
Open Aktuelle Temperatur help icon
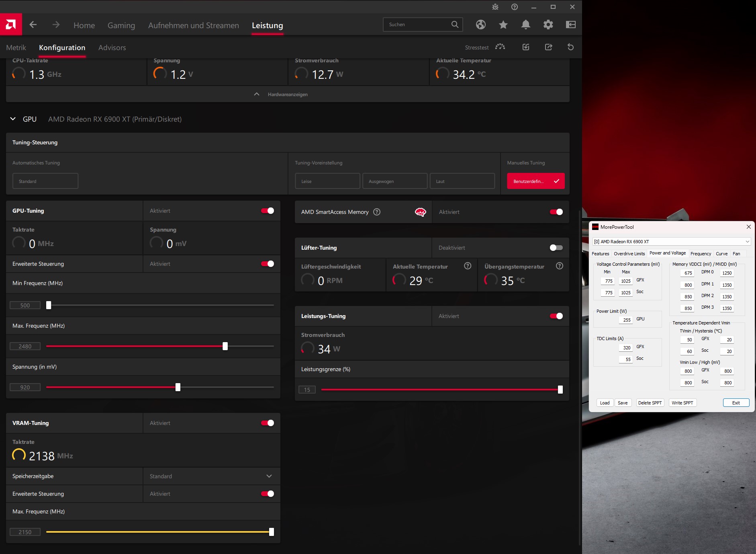468,266
